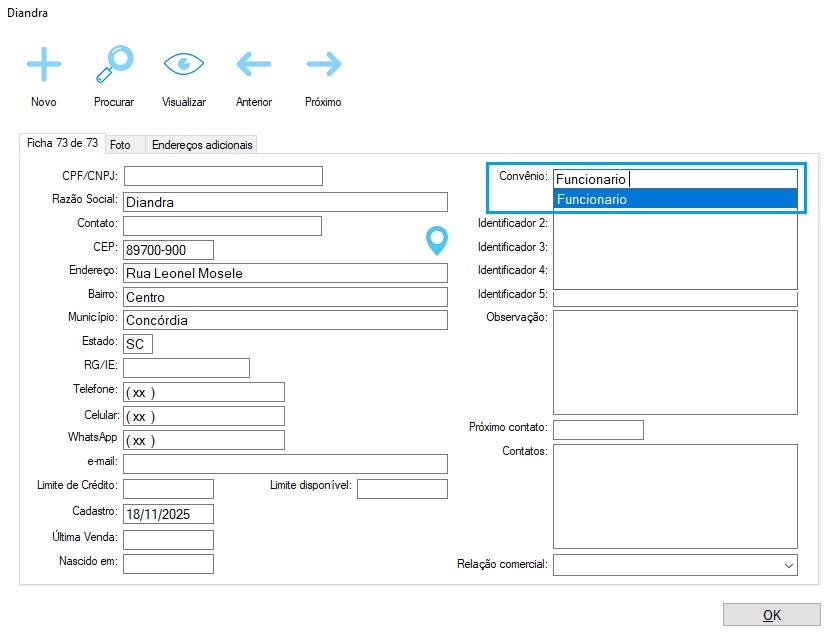Click the Observação text area
This screenshot has height=643, width=840.
[x=675, y=361]
